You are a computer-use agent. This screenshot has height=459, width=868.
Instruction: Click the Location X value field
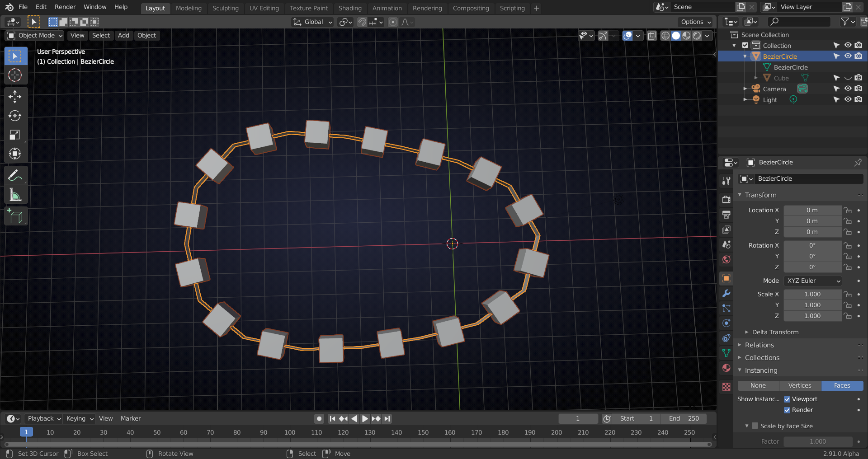812,211
